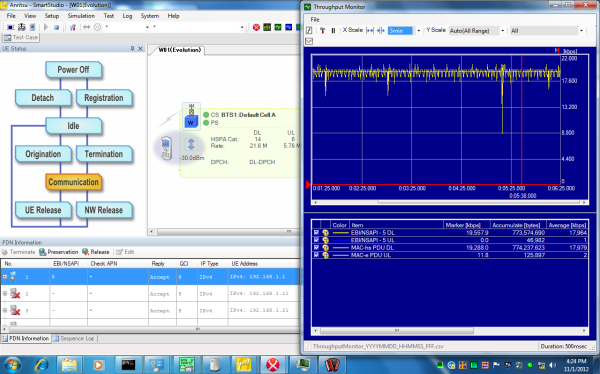Click the Power Off state button

point(73,70)
